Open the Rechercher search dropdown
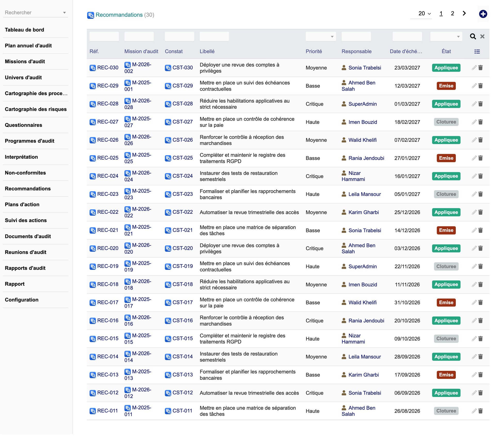Screen dimensions: 502x448 [35, 12]
